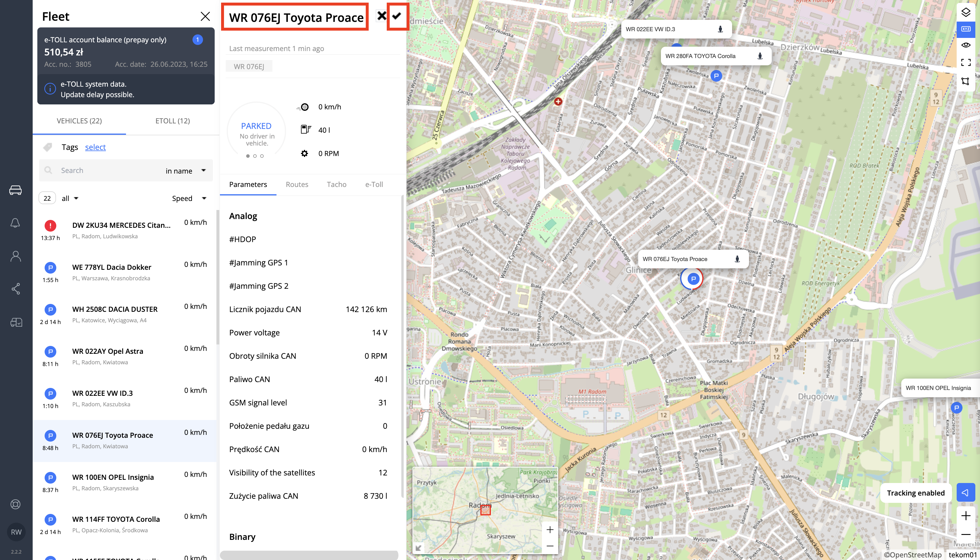Image resolution: width=980 pixels, height=560 pixels.
Task: Toggle map visibility eye icon
Action: coord(966,45)
